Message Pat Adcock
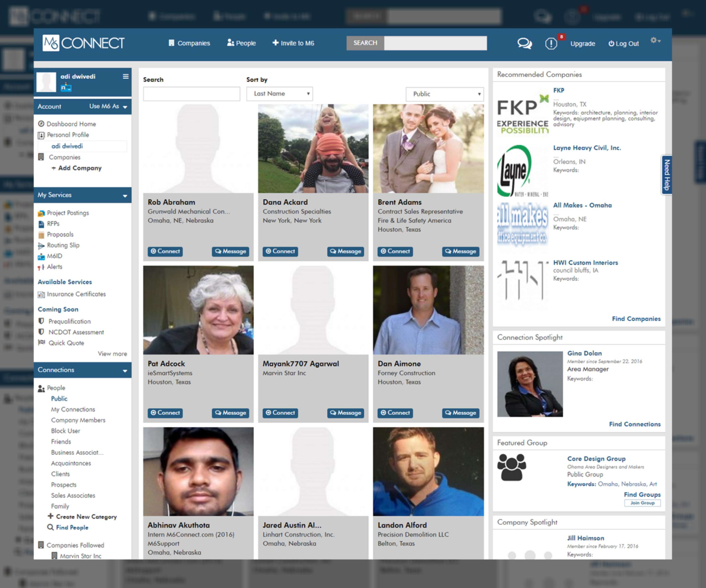This screenshot has width=706, height=588. click(x=231, y=413)
